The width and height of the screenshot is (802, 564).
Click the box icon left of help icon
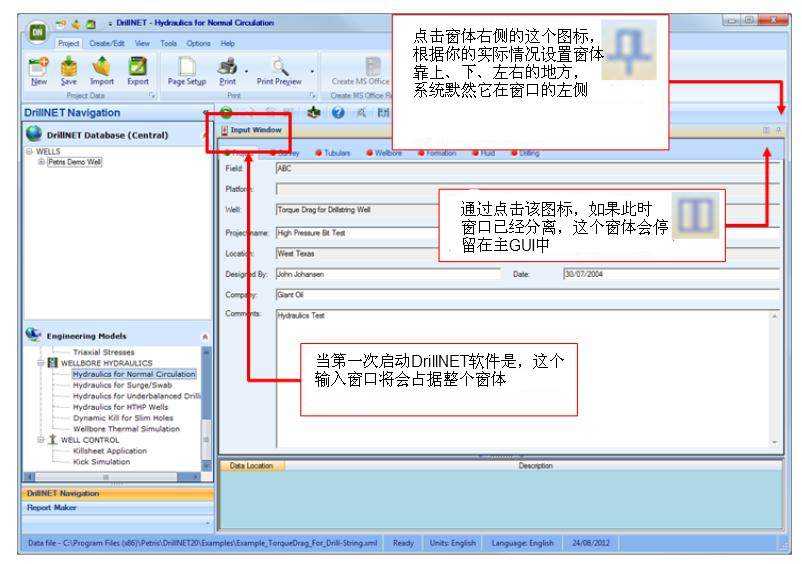(314, 112)
